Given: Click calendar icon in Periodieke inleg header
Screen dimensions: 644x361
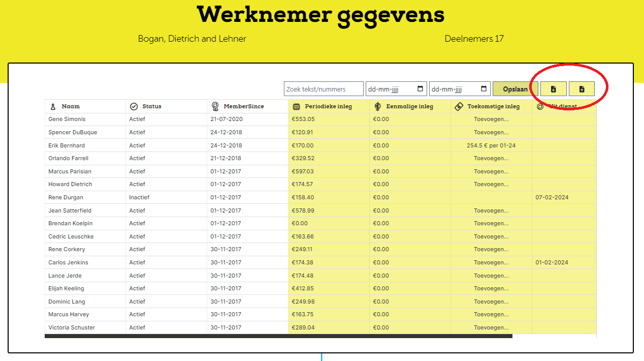Looking at the screenshot, I should (x=297, y=106).
